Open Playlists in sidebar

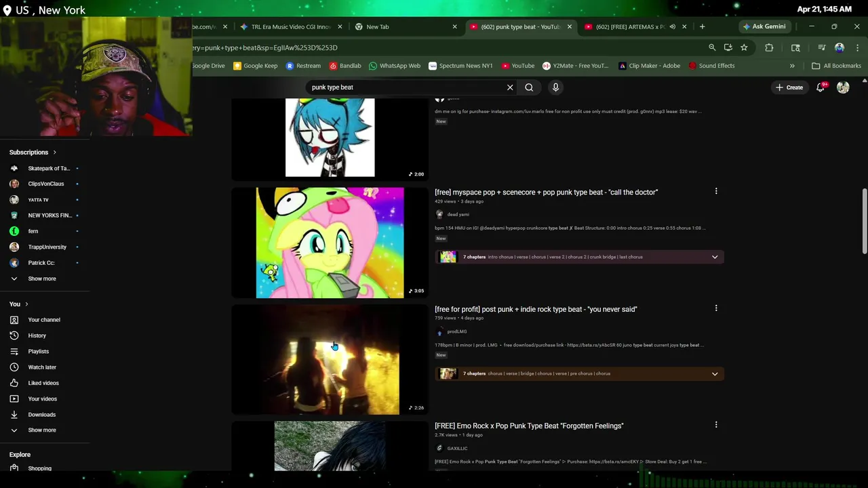[45, 351]
